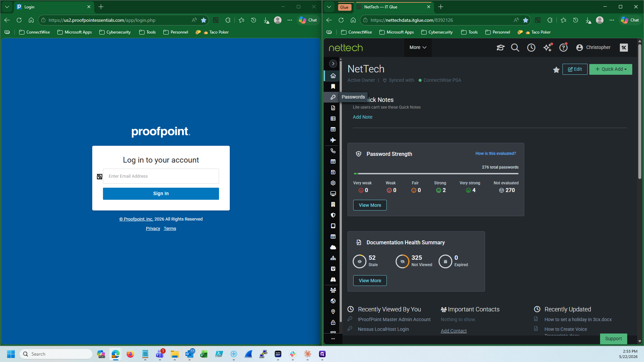Image resolution: width=644 pixels, height=362 pixels.
Task: Open Personnel bookmarks folder in Proofpoint window
Action: [176, 32]
